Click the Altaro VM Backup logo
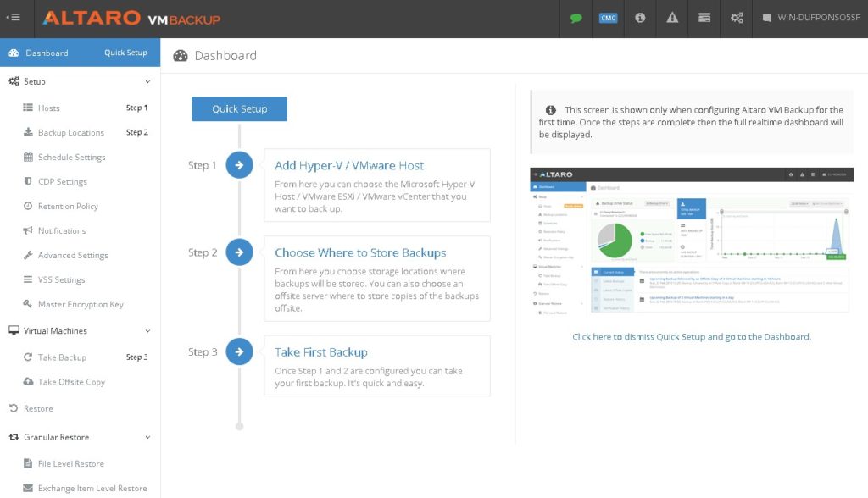Screen dimensions: 868x498 [x=131, y=19]
